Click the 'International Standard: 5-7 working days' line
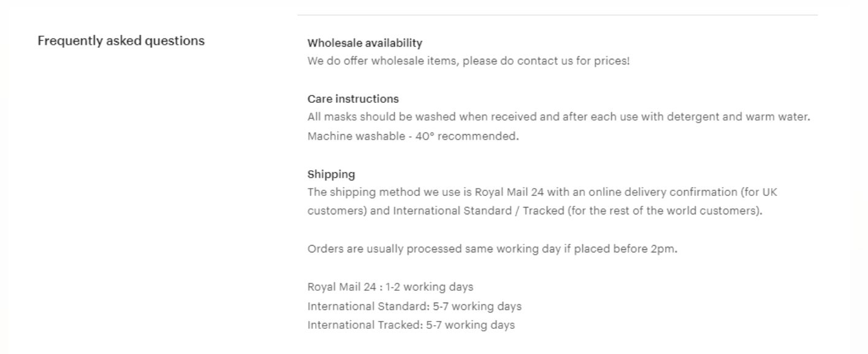This screenshot has width=868, height=354. [x=414, y=306]
